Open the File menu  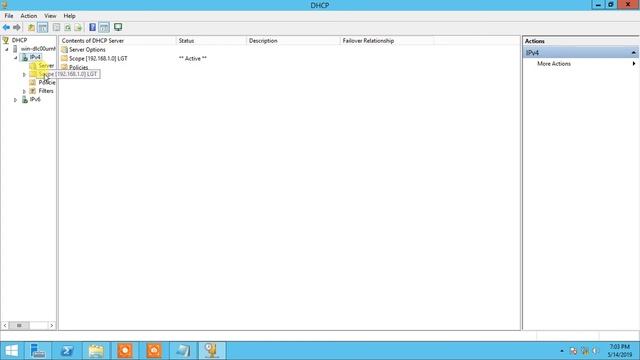(x=9, y=16)
